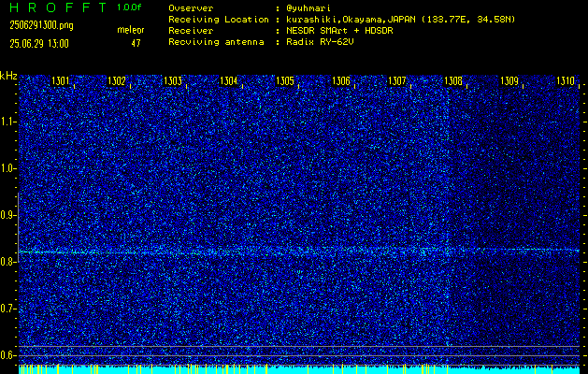The image size is (588, 374).
Task: Click the 1.0 kHz axis label
Action: pyautogui.click(x=7, y=168)
